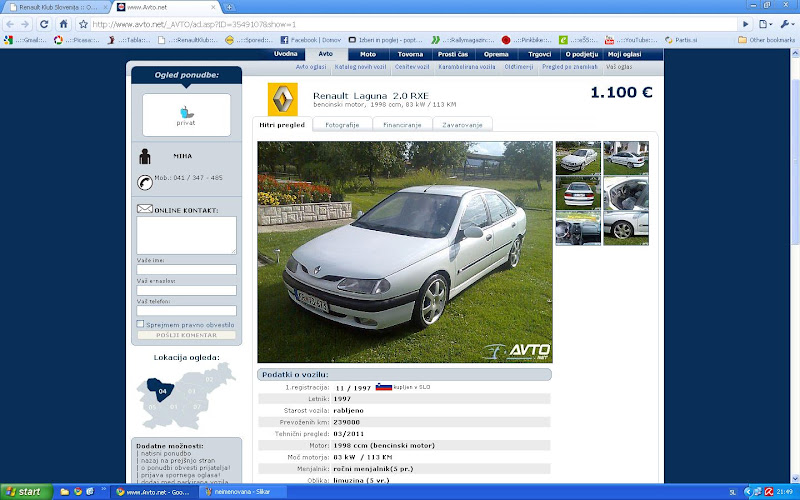Click the Renault logo beside the listing title
The width and height of the screenshot is (800, 500).
tap(283, 99)
